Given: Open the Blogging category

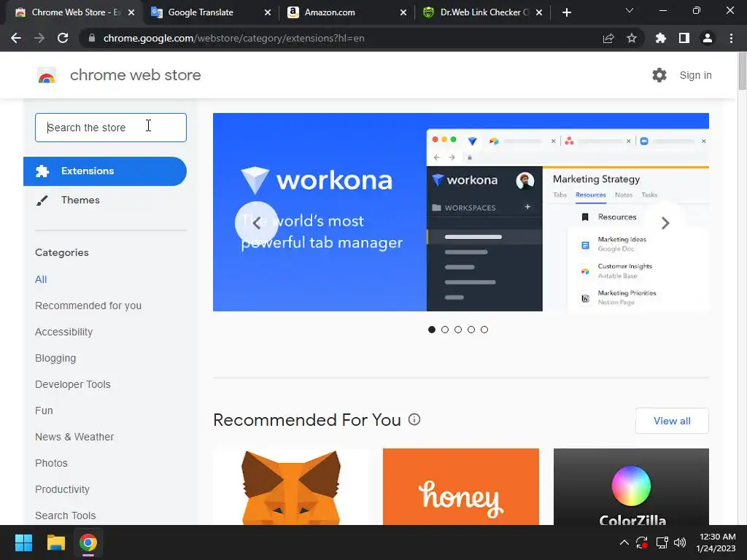Looking at the screenshot, I should click(x=55, y=358).
